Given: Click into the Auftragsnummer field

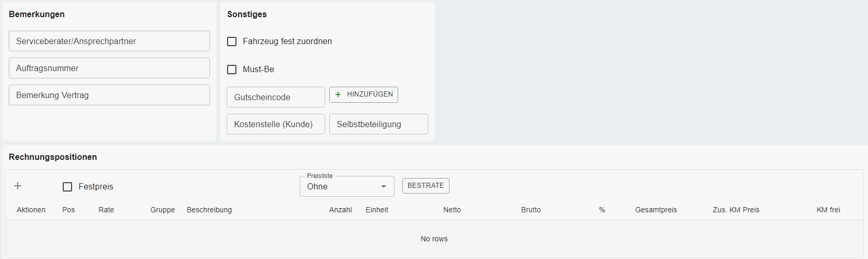Looking at the screenshot, I should pos(109,68).
